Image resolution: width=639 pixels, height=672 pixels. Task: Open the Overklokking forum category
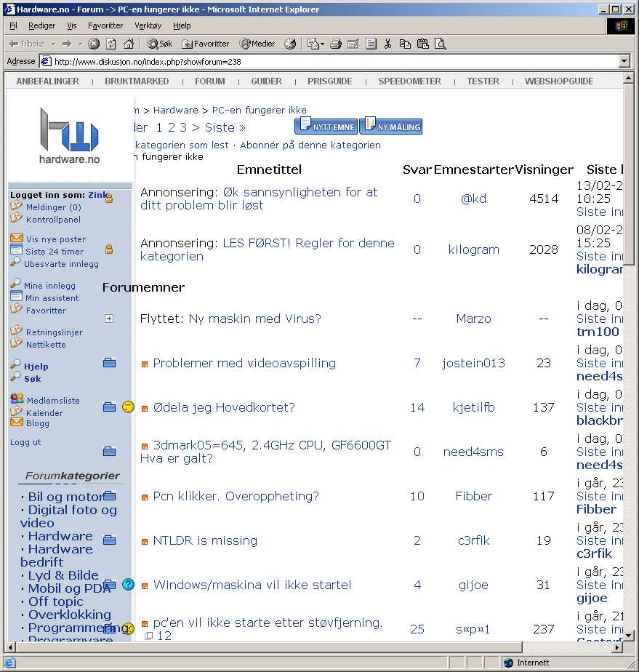(69, 615)
